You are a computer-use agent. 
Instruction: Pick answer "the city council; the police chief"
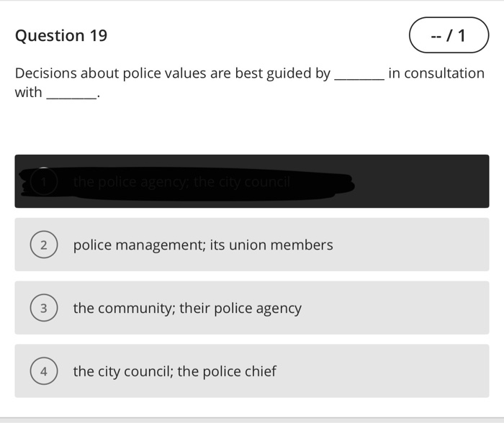point(174,372)
